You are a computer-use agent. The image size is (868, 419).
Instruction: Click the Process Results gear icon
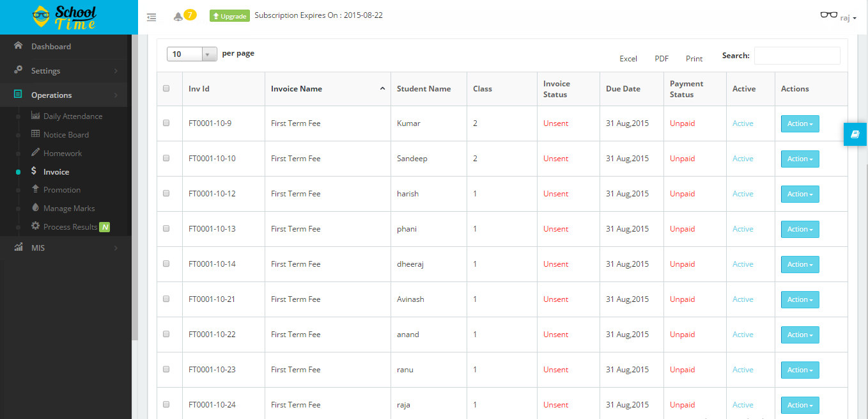36,226
